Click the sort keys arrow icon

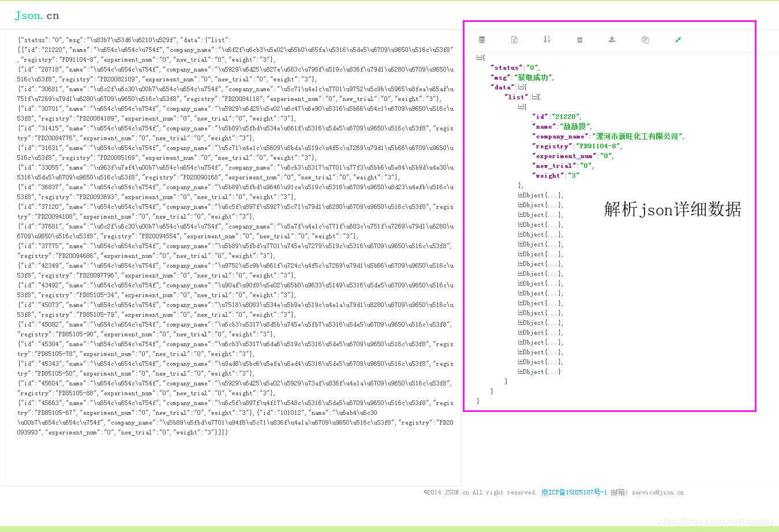point(547,39)
